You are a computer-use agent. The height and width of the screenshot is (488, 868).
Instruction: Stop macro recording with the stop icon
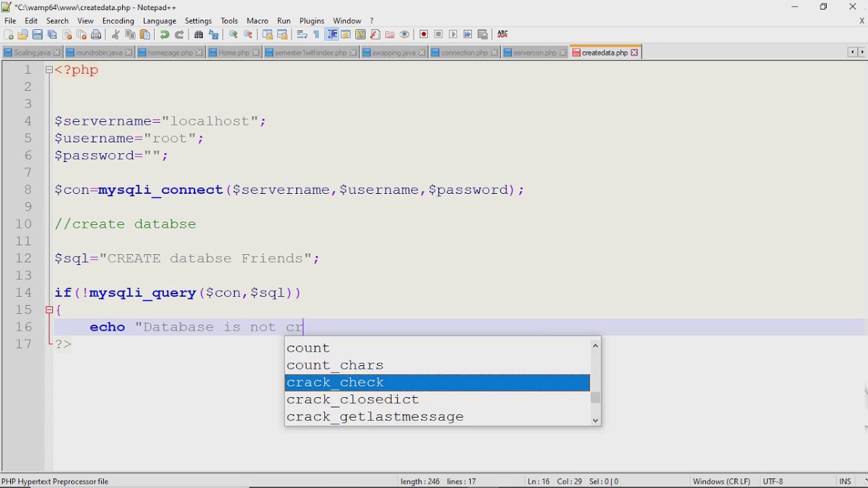438,35
